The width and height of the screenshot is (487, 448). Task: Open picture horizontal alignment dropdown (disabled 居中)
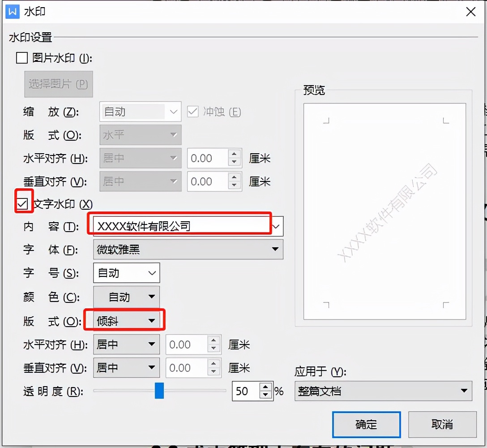(x=141, y=158)
